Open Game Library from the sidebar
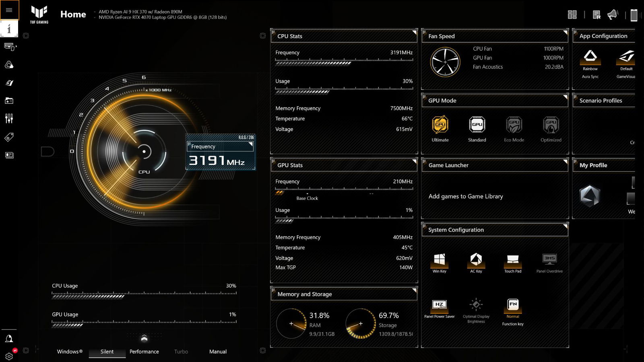644x362 pixels. (9, 101)
